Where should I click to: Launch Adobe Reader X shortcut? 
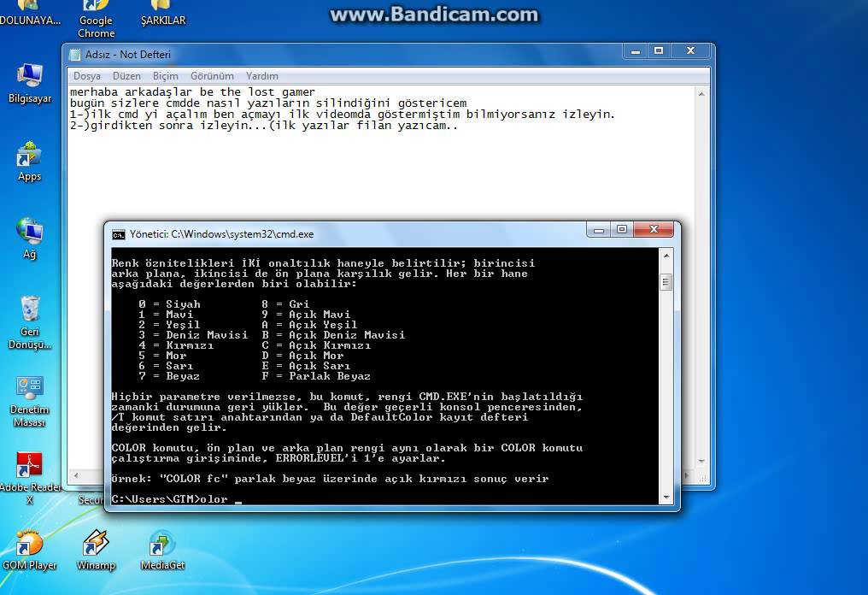29,478
